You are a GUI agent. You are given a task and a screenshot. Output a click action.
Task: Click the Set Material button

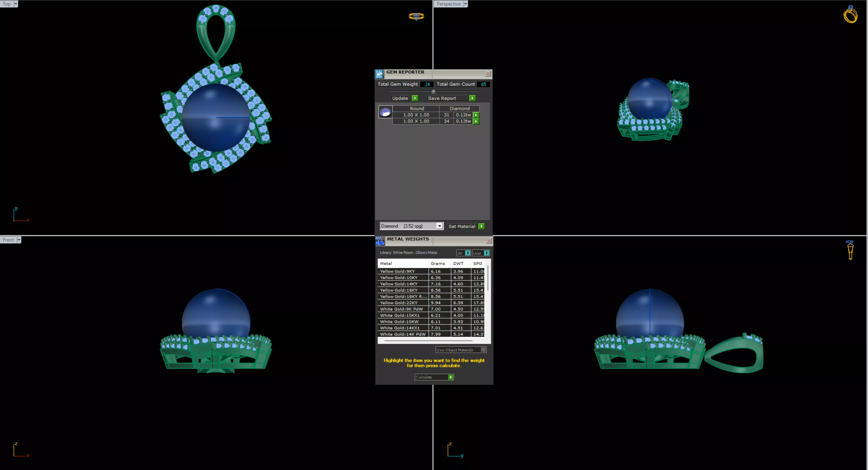click(463, 226)
